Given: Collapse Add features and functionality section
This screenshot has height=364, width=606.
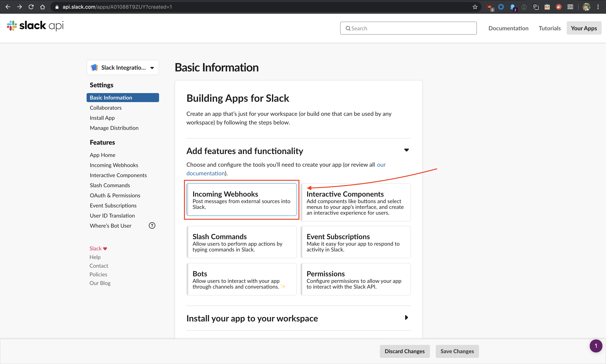Looking at the screenshot, I should 406,150.
